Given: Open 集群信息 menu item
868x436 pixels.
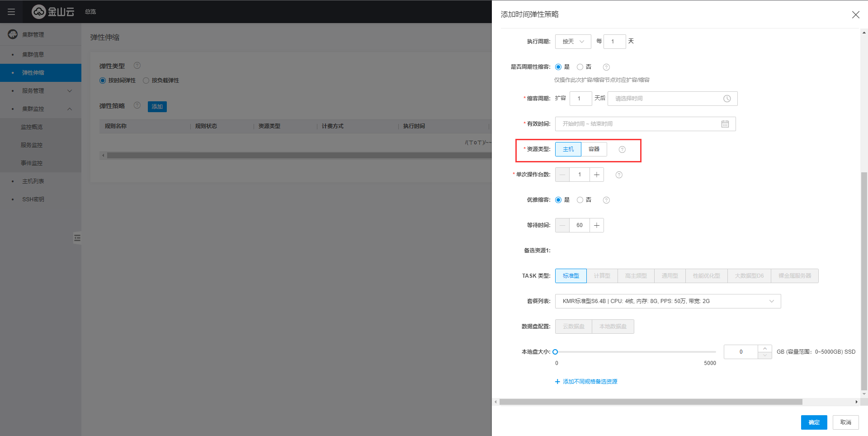Looking at the screenshot, I should 41,55.
